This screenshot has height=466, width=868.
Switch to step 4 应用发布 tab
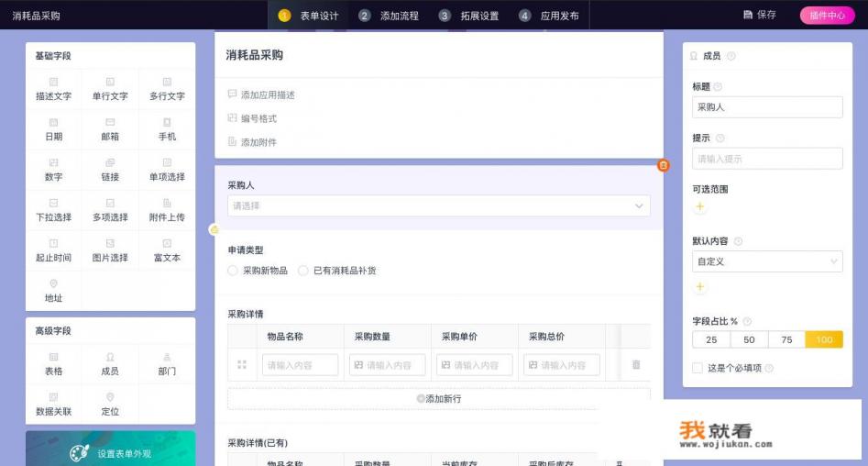pos(549,16)
